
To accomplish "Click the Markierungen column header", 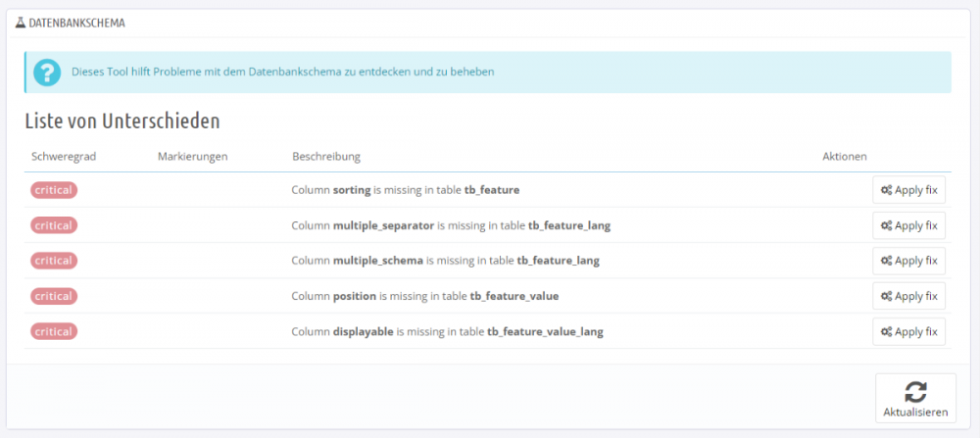I will [x=192, y=157].
